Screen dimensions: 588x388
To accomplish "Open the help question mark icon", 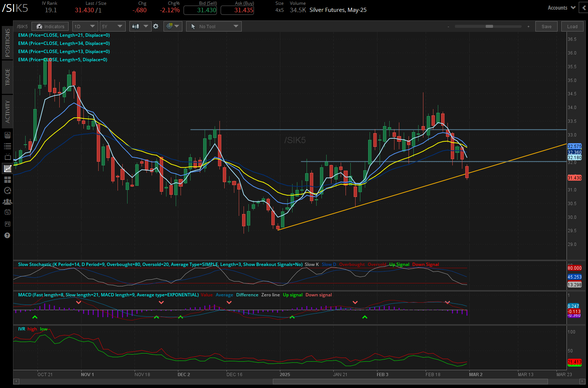I will [7, 236].
